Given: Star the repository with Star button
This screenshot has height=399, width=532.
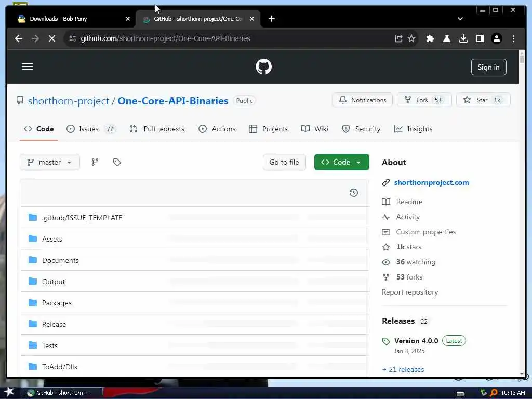Looking at the screenshot, I should coord(483,100).
